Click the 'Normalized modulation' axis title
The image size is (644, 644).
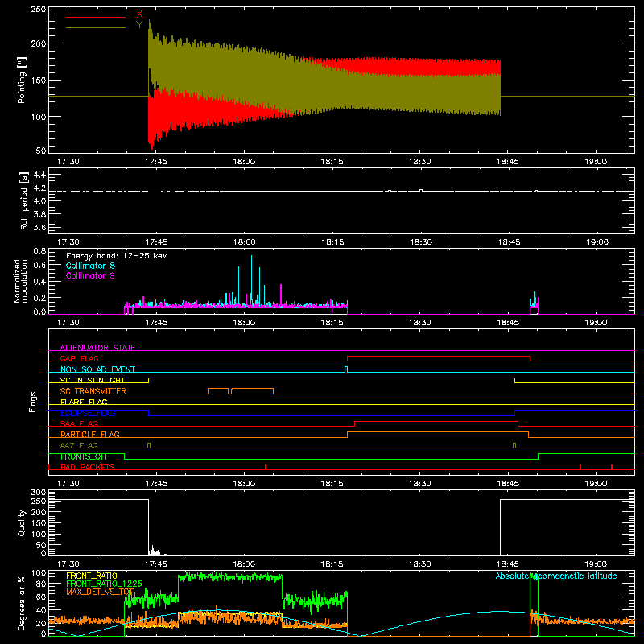[x=20, y=281]
